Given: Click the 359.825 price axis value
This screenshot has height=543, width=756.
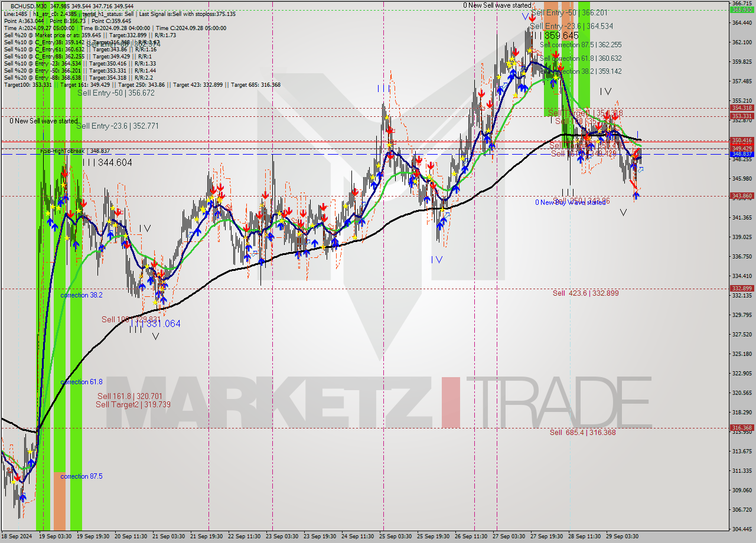Looking at the screenshot, I should pyautogui.click(x=742, y=62).
